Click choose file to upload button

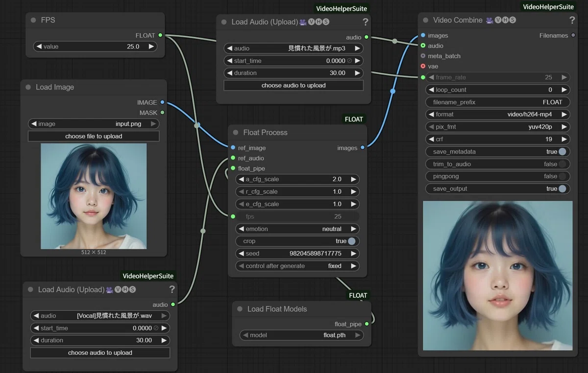click(x=94, y=136)
